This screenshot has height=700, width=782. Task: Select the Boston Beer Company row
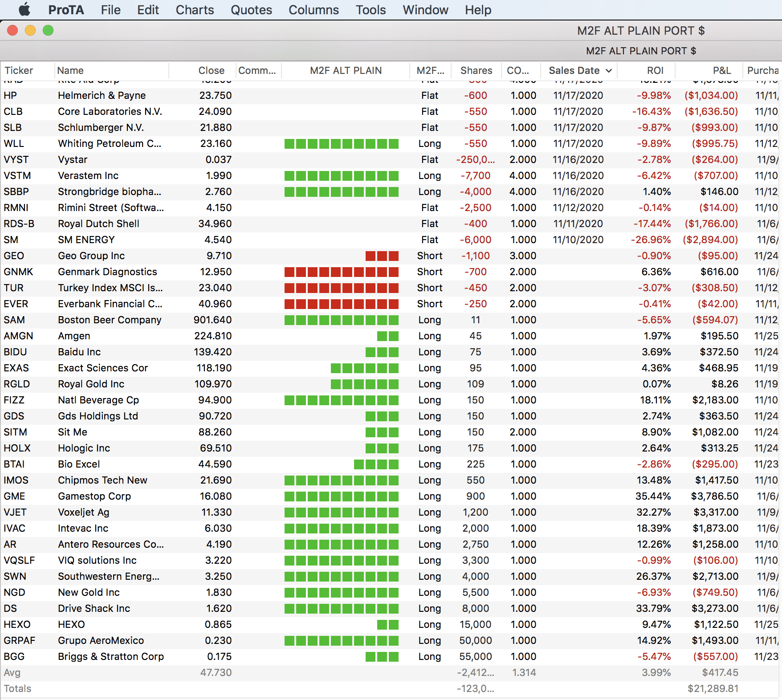(110, 320)
